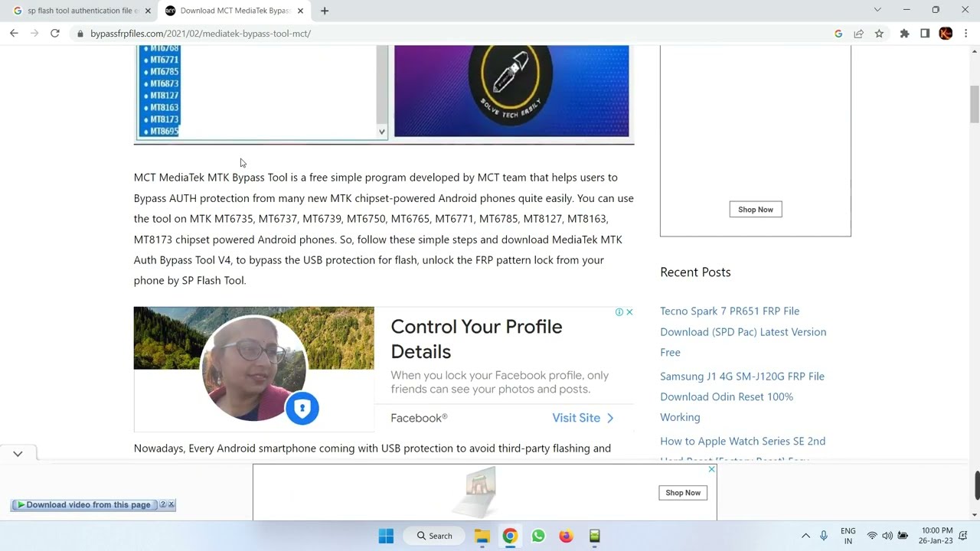Open help on download video bar
Viewport: 980px width, 551px height.
coord(162,505)
